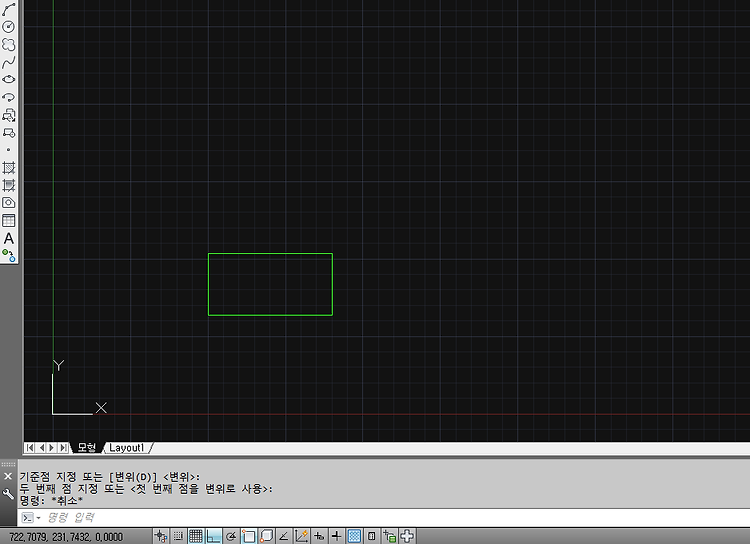Viewport: 750px width, 544px height.
Task: Toggle Snap Mode in status bar
Action: [x=178, y=536]
